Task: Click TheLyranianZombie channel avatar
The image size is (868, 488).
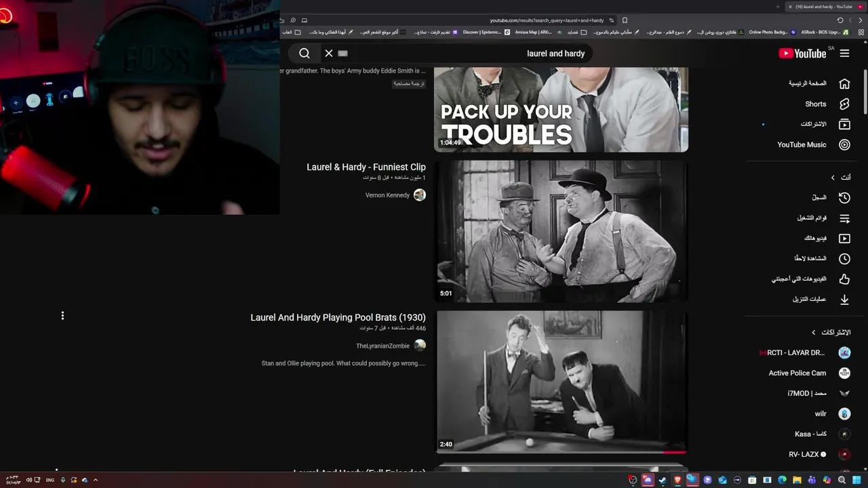Action: pos(420,346)
